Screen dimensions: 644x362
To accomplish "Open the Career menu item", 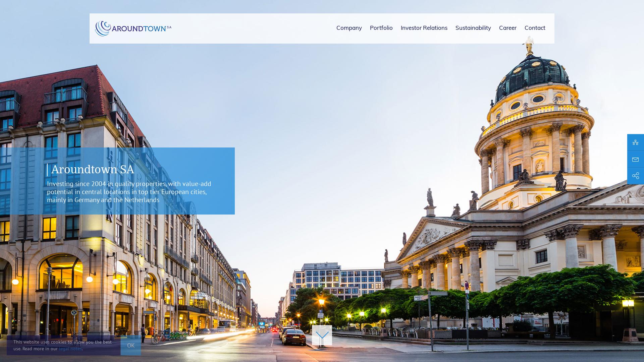I will [508, 28].
